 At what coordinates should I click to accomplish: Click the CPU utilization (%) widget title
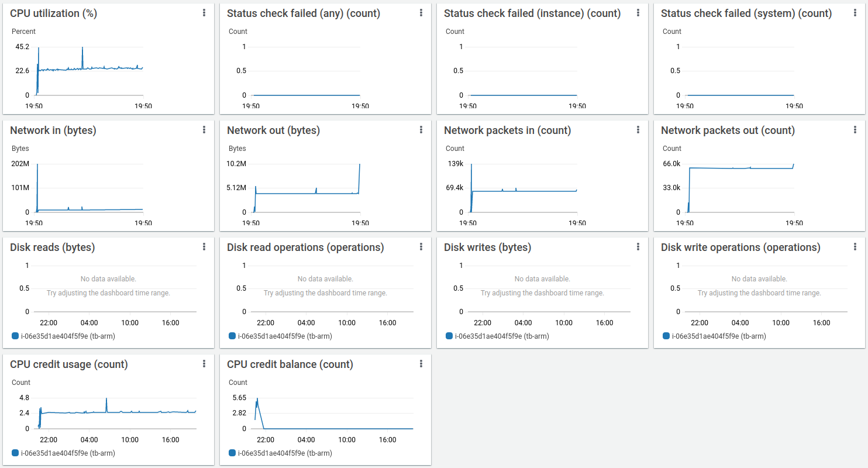(54, 13)
